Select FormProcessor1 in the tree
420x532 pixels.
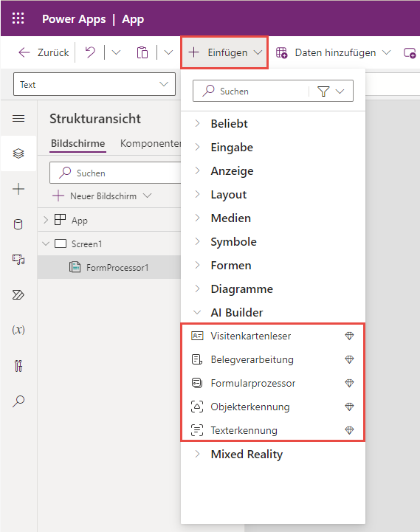click(x=117, y=267)
